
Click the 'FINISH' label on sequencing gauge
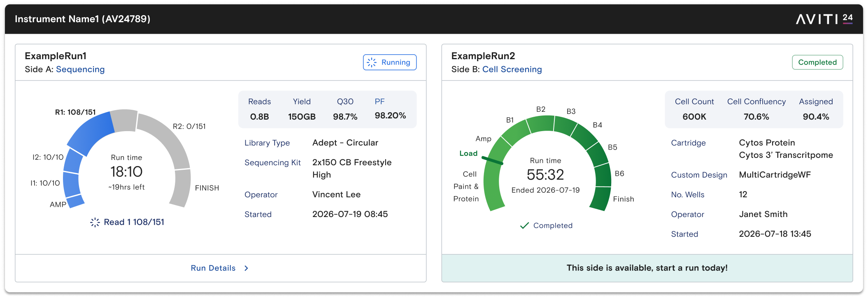point(207,188)
